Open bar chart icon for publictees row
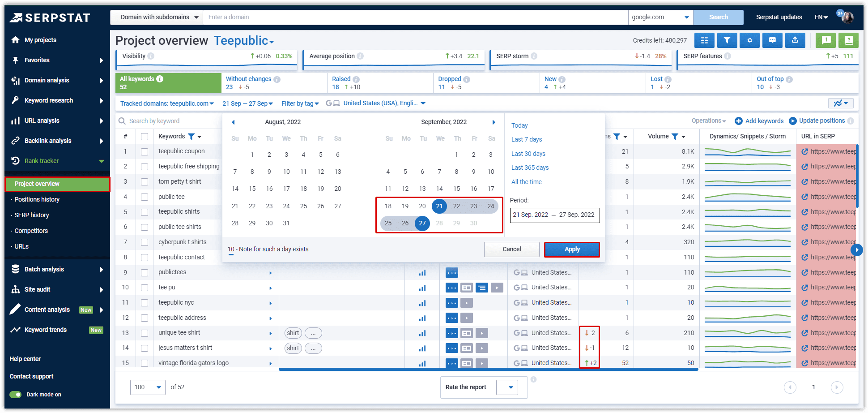868x413 pixels. pos(422,273)
